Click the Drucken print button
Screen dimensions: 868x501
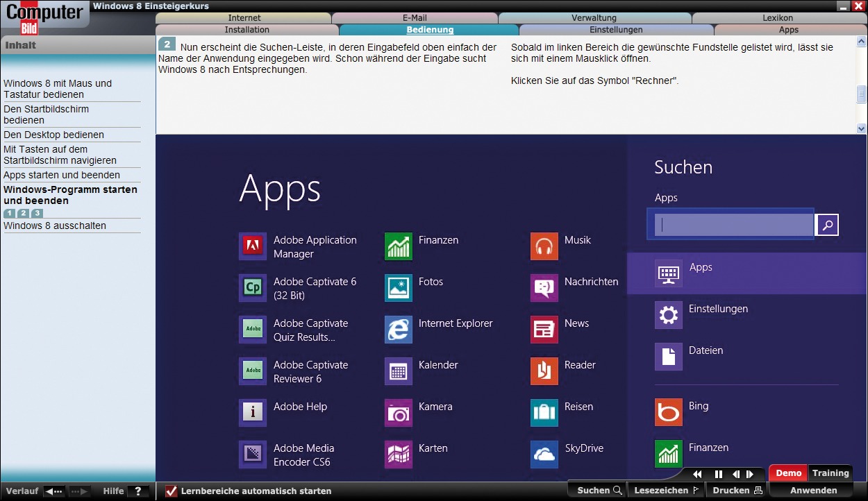tap(737, 491)
